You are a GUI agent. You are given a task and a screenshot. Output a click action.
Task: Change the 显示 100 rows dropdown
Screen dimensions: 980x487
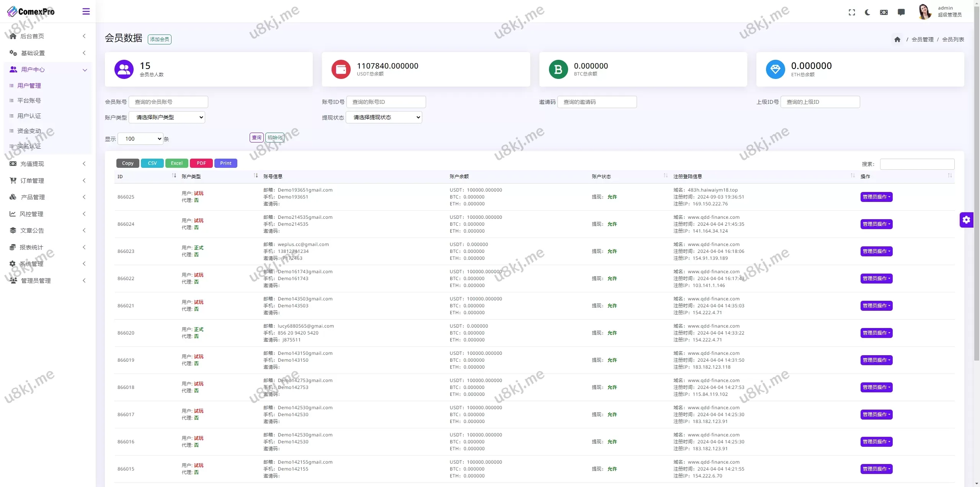[x=140, y=139]
